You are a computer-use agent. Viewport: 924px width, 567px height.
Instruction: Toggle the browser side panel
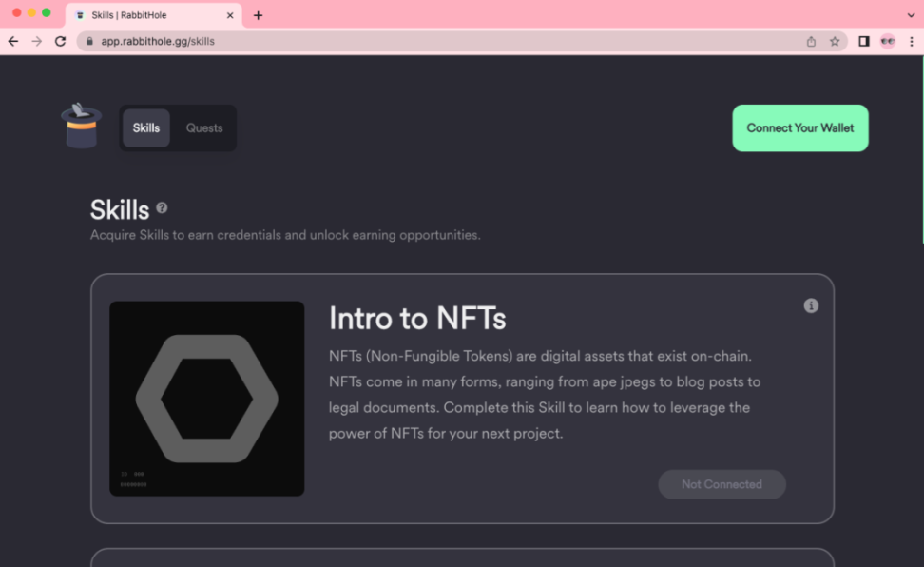coord(864,41)
